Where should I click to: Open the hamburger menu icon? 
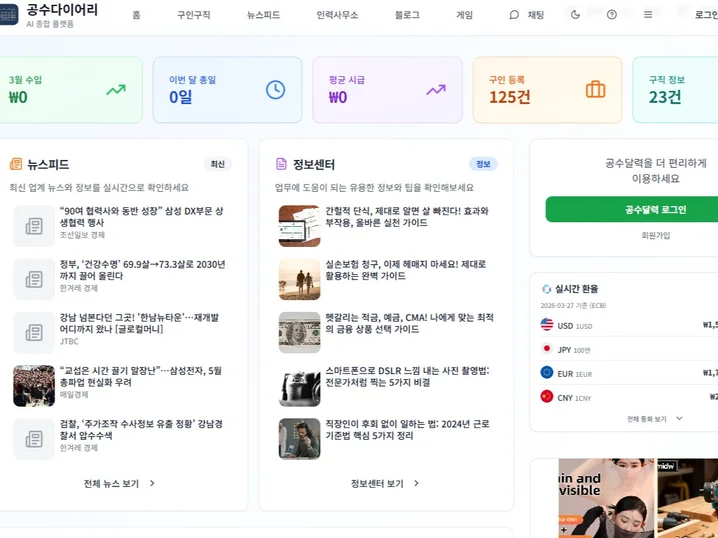tap(648, 15)
